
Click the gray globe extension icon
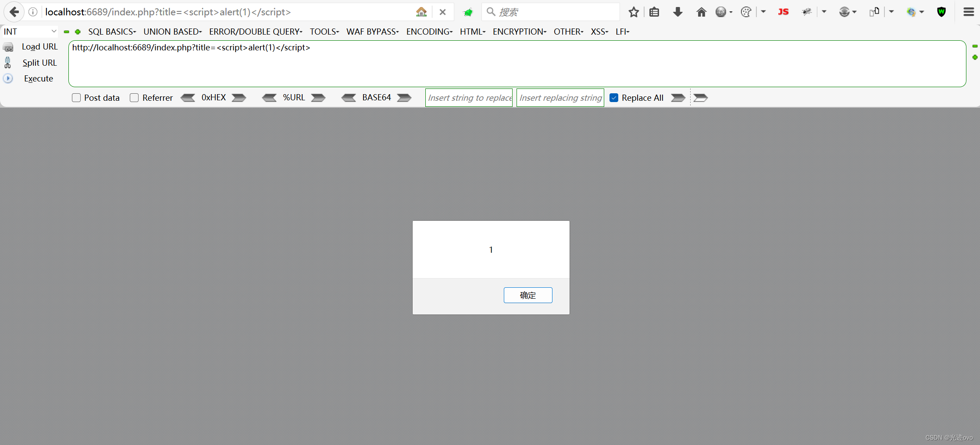[720, 12]
